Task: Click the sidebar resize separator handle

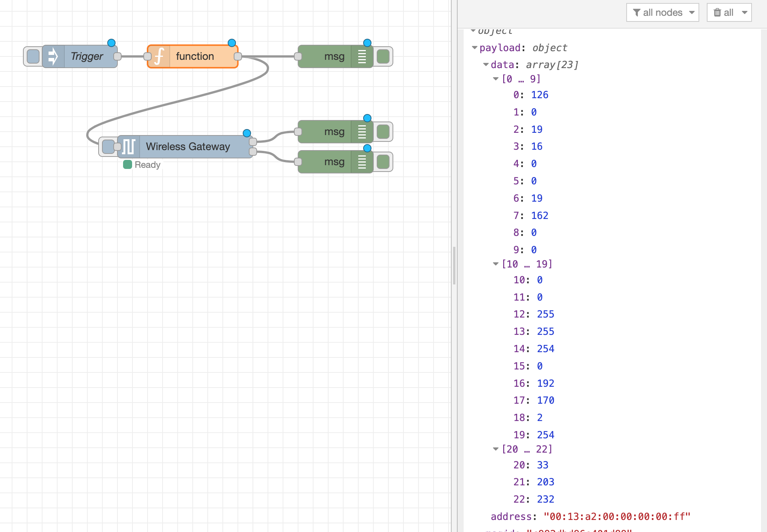Action: [454, 266]
